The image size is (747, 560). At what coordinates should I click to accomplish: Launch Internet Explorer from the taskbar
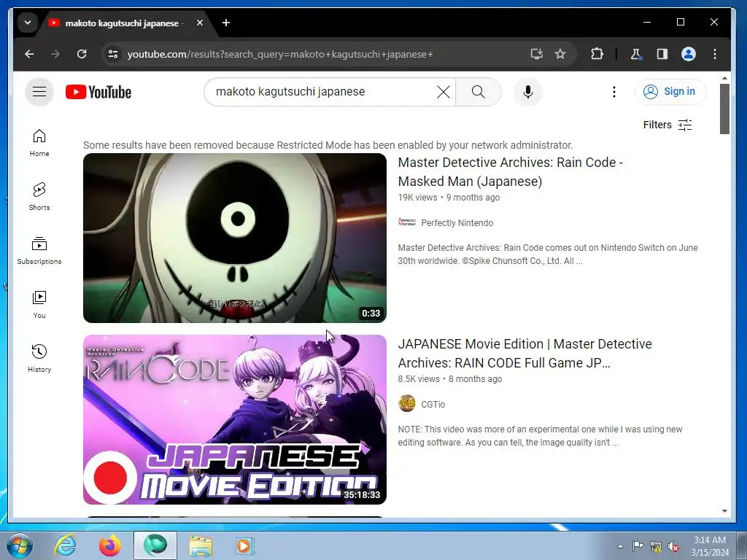(x=65, y=545)
